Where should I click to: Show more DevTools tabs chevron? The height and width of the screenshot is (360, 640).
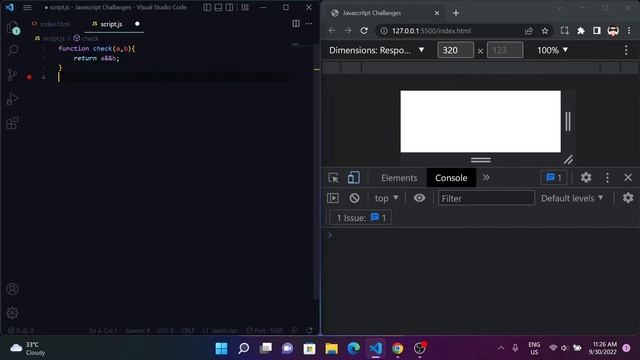[486, 178]
